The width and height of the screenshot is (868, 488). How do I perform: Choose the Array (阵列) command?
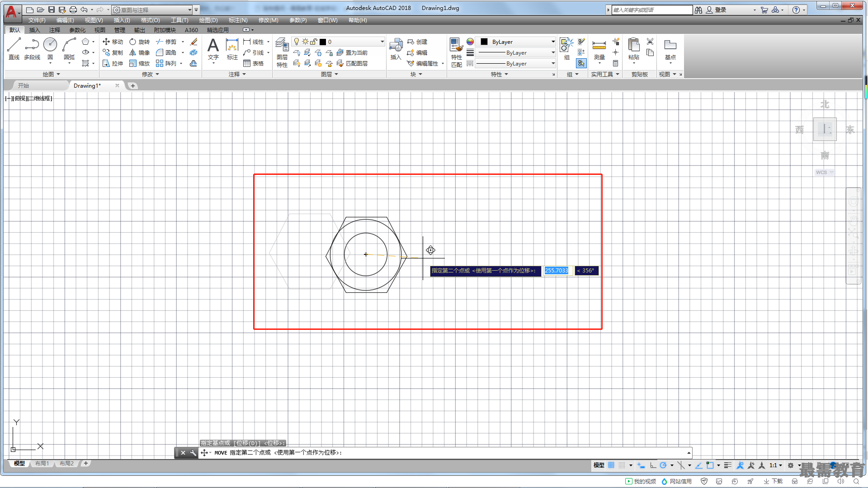tap(166, 63)
